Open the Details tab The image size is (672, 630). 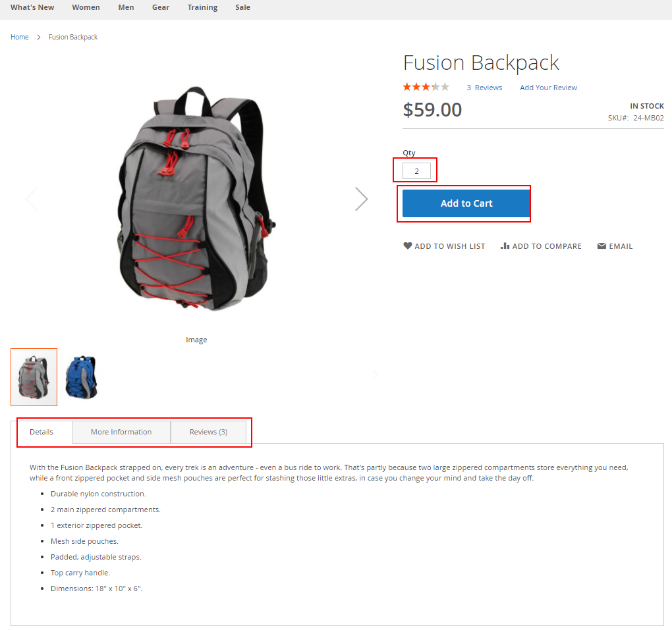tap(41, 432)
